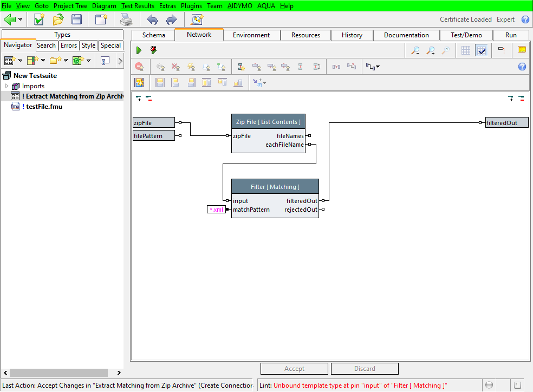
Task: Expand the Imports tree node
Action: 7,86
